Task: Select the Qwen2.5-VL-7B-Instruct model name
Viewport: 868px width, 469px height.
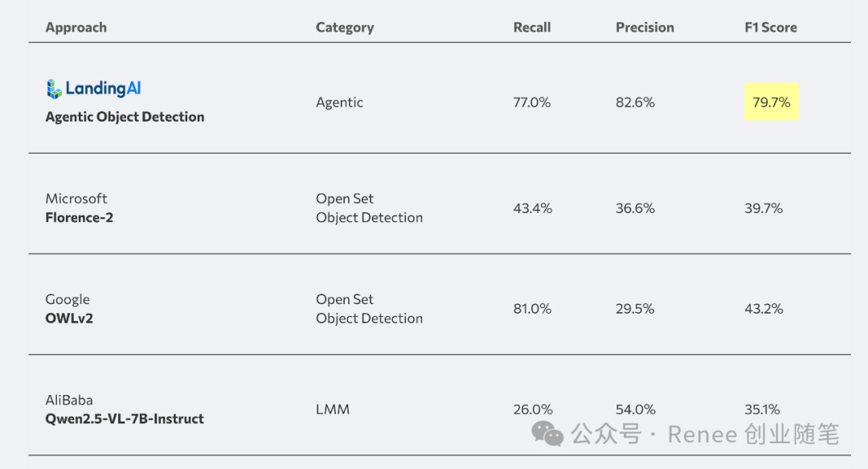Action: point(125,419)
